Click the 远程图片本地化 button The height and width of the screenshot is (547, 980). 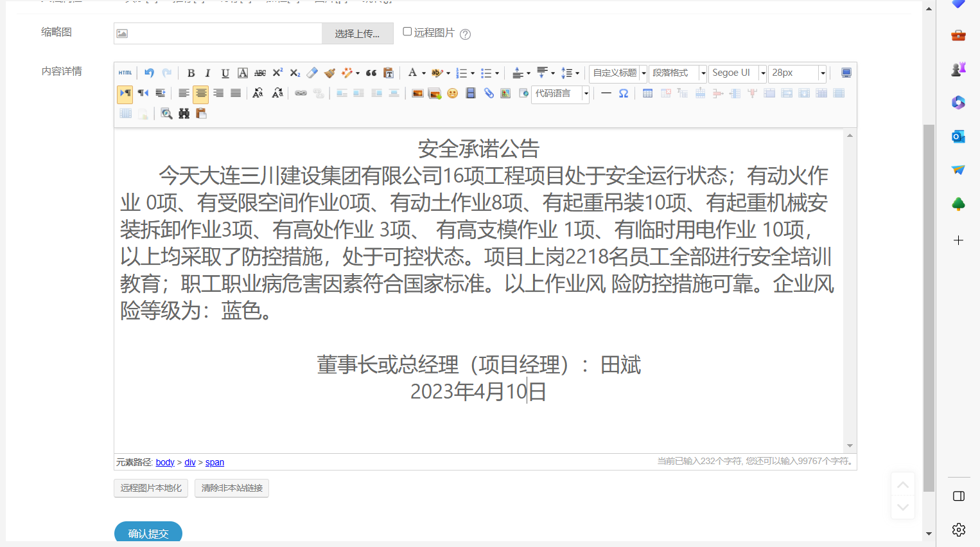pyautogui.click(x=151, y=488)
